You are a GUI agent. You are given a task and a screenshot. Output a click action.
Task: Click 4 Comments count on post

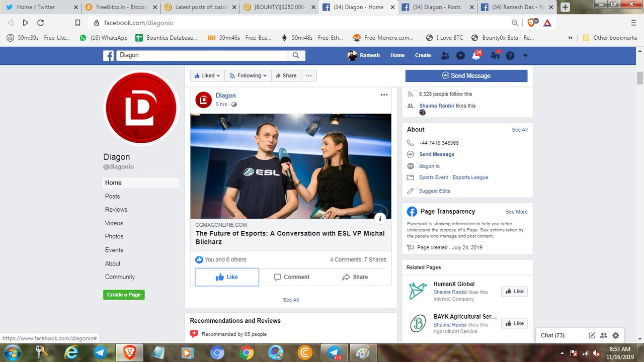coord(346,259)
